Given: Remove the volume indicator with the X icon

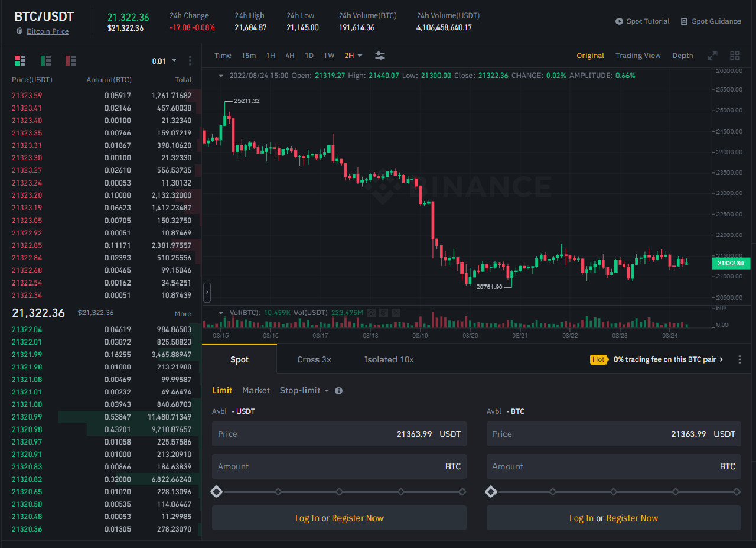Looking at the screenshot, I should [396, 313].
